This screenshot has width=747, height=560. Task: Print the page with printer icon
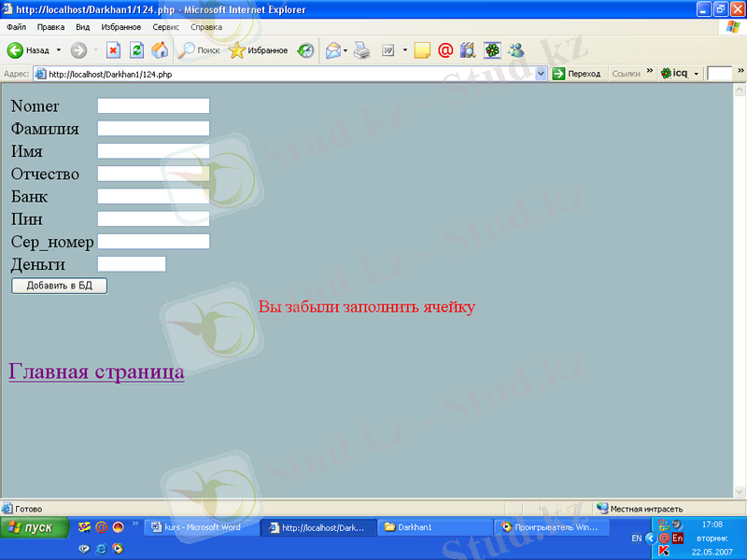[x=362, y=50]
